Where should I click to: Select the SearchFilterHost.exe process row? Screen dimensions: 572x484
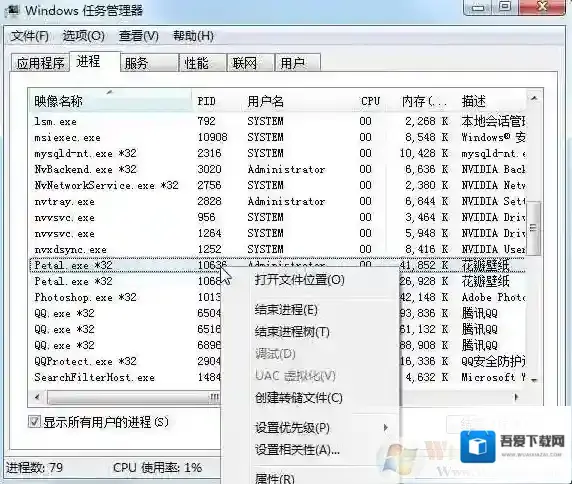coord(124,377)
